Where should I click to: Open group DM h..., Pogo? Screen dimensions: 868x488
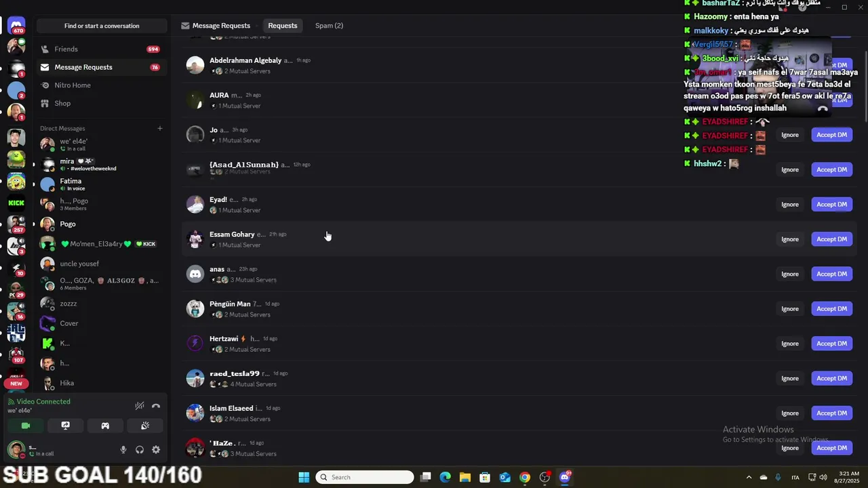[x=100, y=204]
